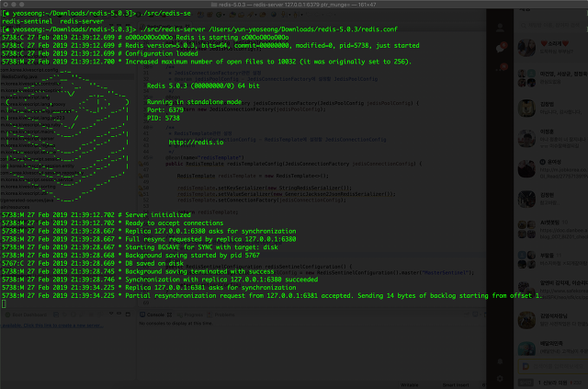The image size is (588, 389).
Task: Open chats bubble icon in KakaoTalk sidebar
Action: coord(500,48)
